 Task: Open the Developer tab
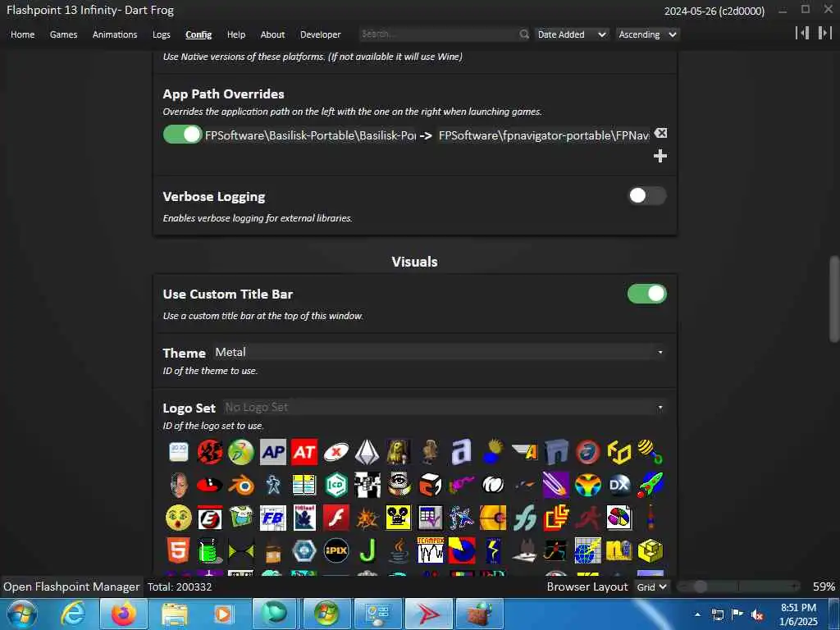[x=321, y=34]
